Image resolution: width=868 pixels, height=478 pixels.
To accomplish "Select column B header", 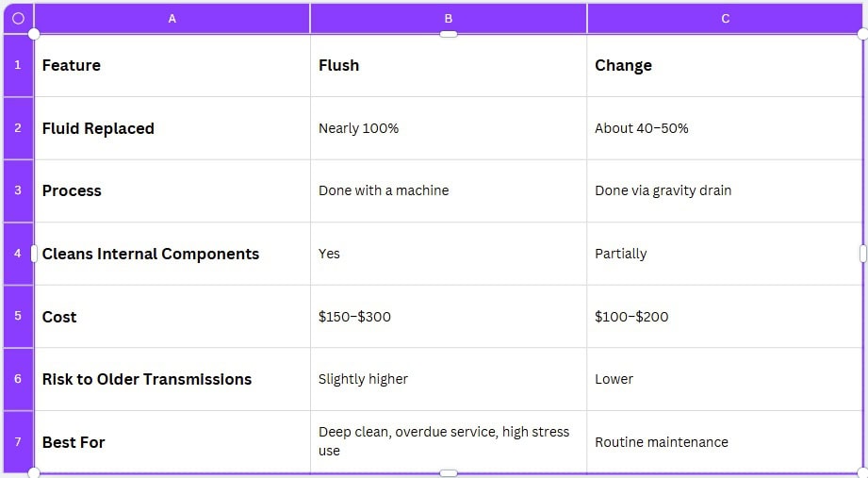I will [x=449, y=18].
